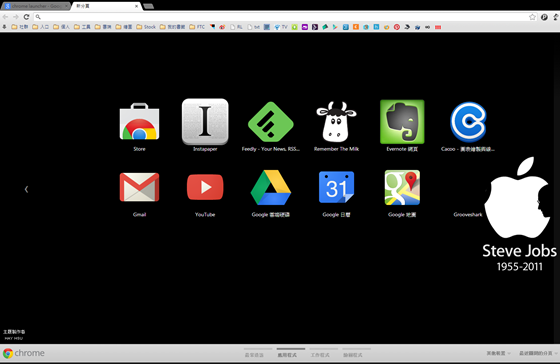560x364 pixels.
Task: Open the purple Yahoo bookmark icon
Action: click(305, 27)
